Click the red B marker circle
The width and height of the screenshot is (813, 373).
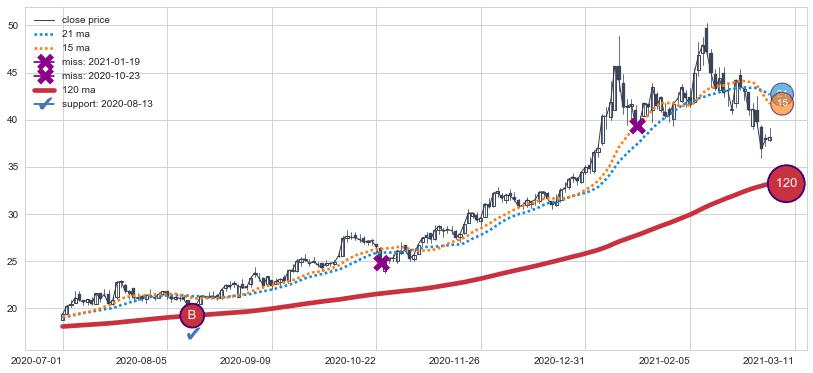tap(192, 315)
